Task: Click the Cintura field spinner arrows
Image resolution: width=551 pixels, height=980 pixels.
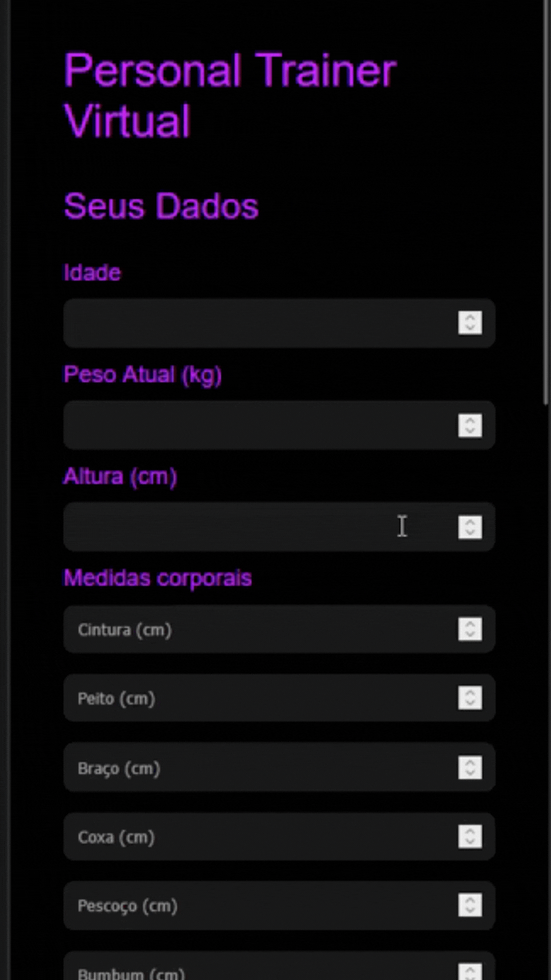Action: [470, 629]
